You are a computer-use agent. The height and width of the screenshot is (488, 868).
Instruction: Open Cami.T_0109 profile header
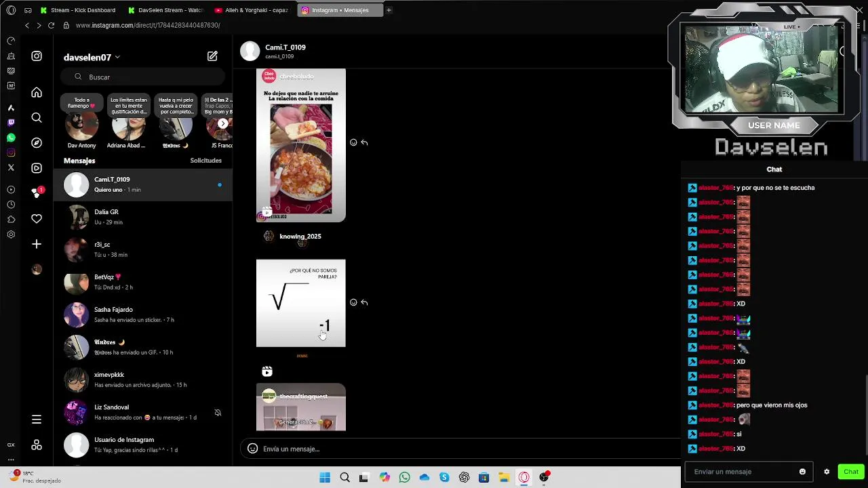pos(285,47)
